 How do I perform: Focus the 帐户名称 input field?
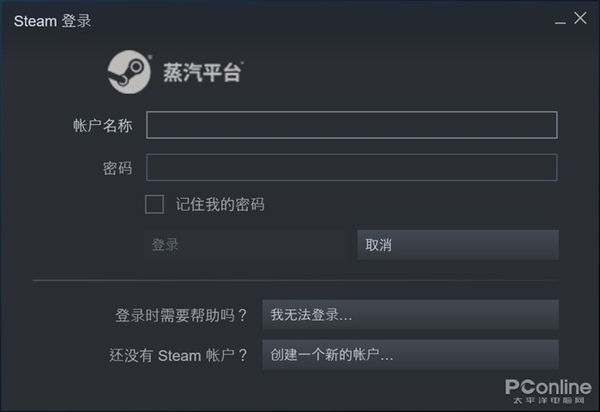pos(351,125)
